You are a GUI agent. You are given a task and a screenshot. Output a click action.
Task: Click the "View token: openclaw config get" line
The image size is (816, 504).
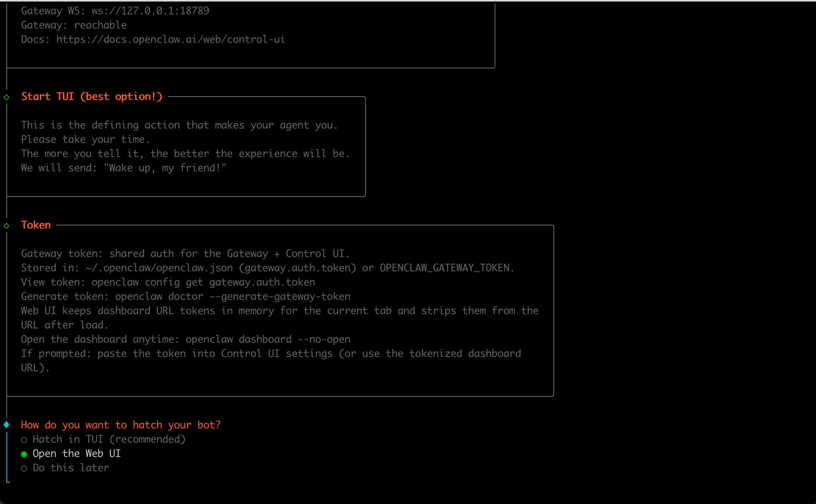(x=168, y=282)
